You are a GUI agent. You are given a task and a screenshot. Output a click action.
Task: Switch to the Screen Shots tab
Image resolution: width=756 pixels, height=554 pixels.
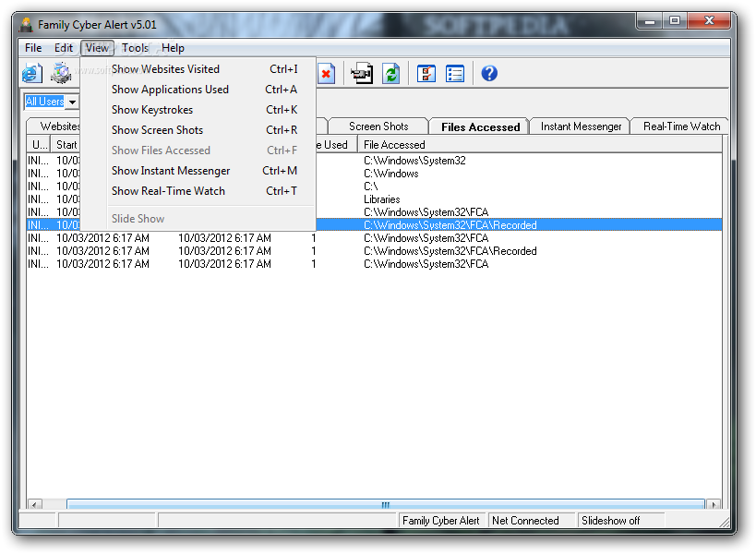[x=378, y=126]
